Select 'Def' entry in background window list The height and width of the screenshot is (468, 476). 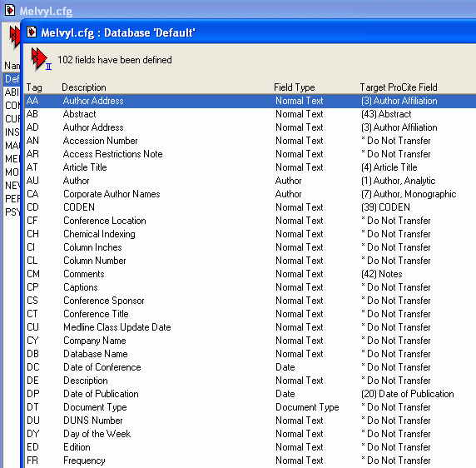(12, 79)
